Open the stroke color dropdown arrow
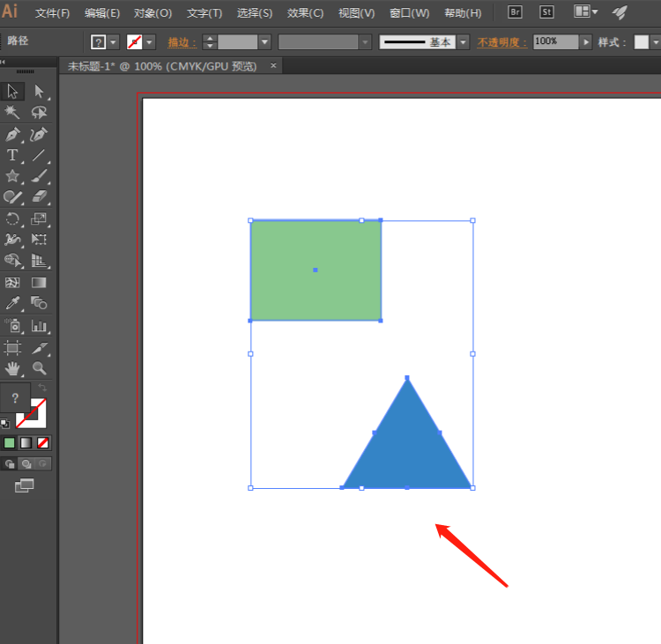 tap(150, 42)
